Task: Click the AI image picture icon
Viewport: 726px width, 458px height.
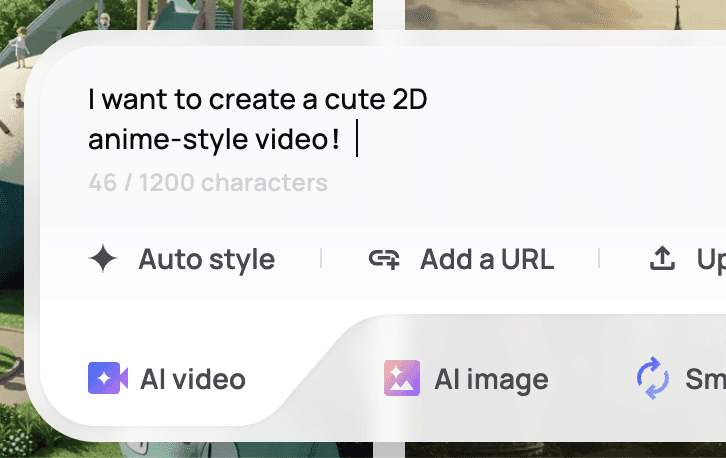Action: tap(402, 378)
